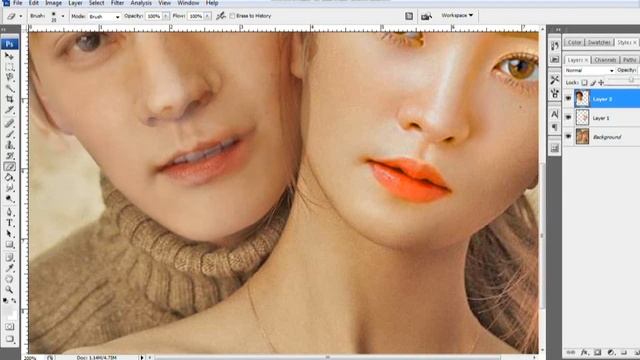Select the Hand tool

click(9, 279)
